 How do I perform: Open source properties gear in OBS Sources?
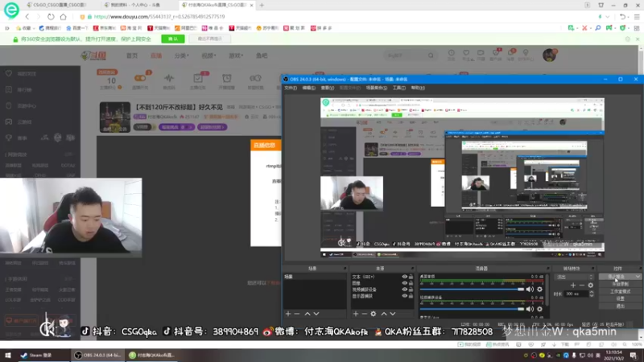click(x=374, y=314)
